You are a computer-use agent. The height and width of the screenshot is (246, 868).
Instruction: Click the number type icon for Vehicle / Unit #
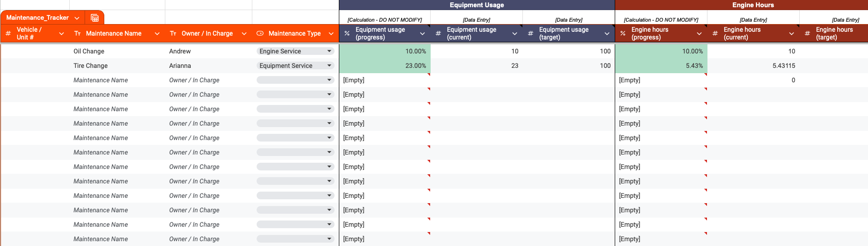pos(8,34)
